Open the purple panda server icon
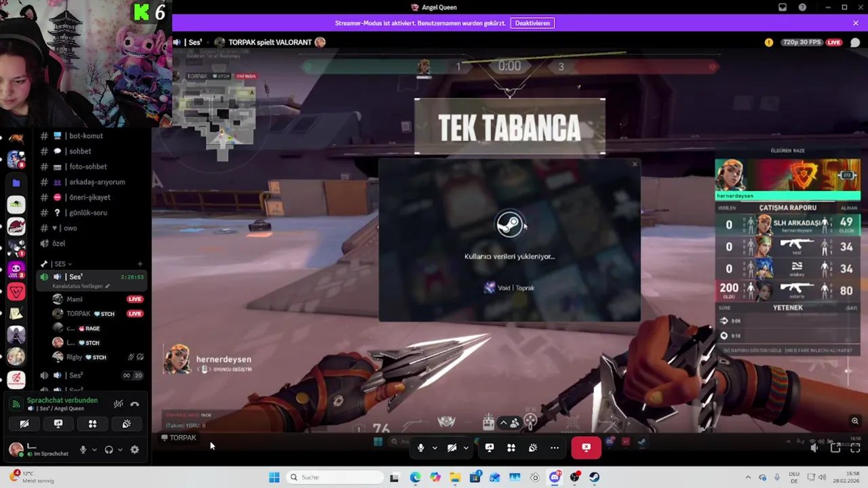Screen dimensions: 868x488 16,270
